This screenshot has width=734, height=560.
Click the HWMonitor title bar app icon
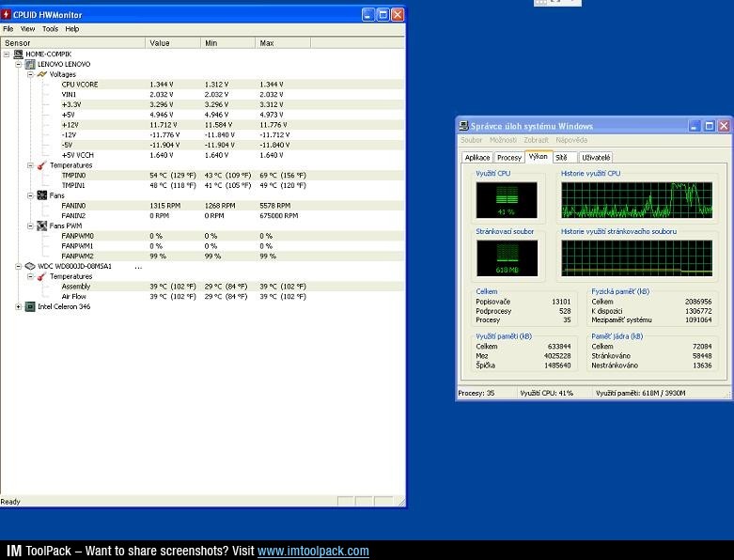7,15
